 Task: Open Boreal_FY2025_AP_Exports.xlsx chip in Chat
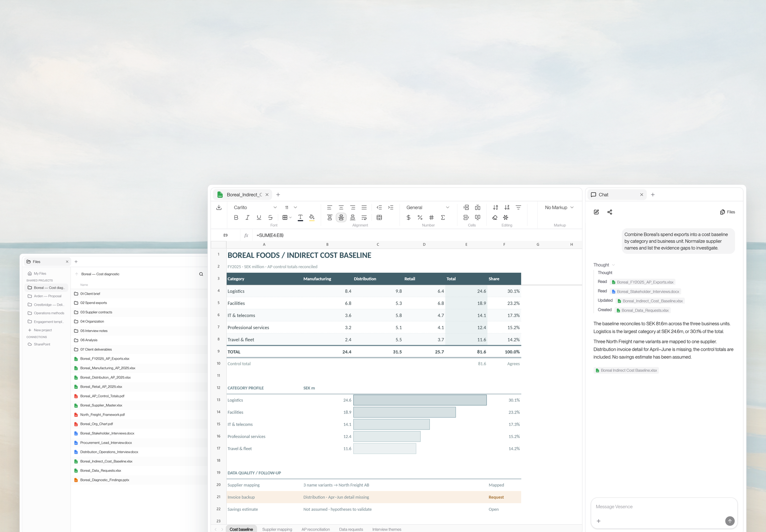click(x=643, y=282)
